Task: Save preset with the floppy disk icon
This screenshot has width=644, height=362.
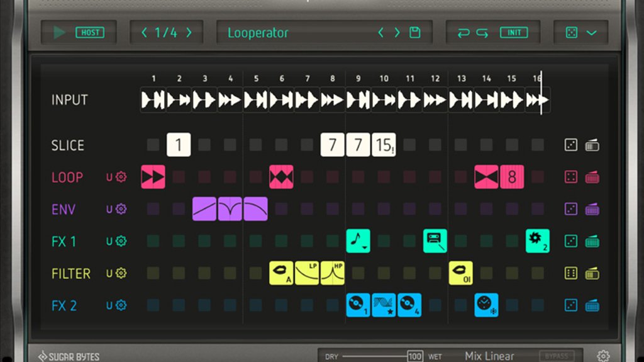Action: coord(415,33)
